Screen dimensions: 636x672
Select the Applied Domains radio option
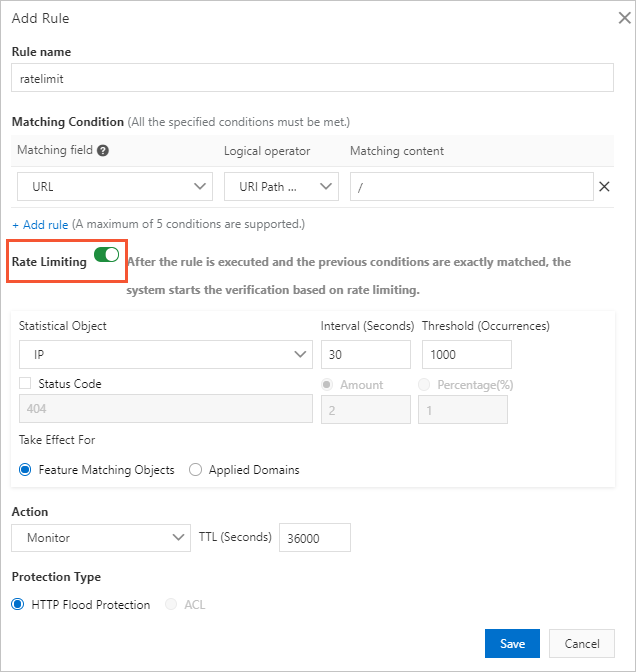[196, 470]
